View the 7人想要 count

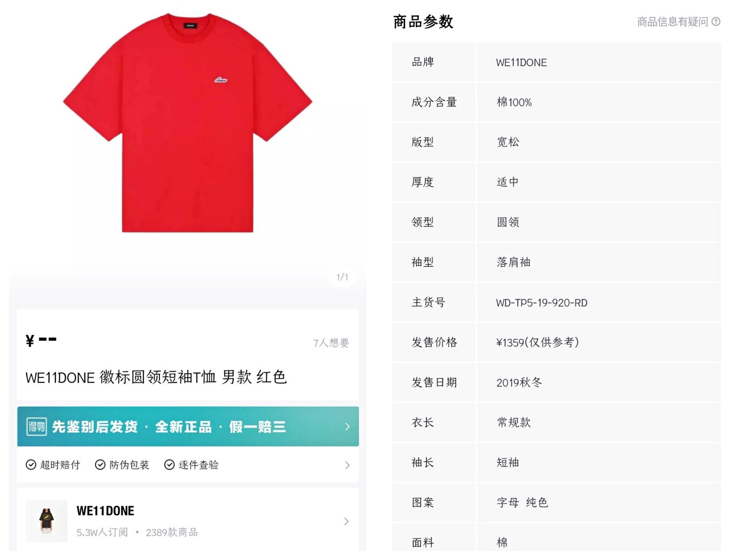click(331, 343)
